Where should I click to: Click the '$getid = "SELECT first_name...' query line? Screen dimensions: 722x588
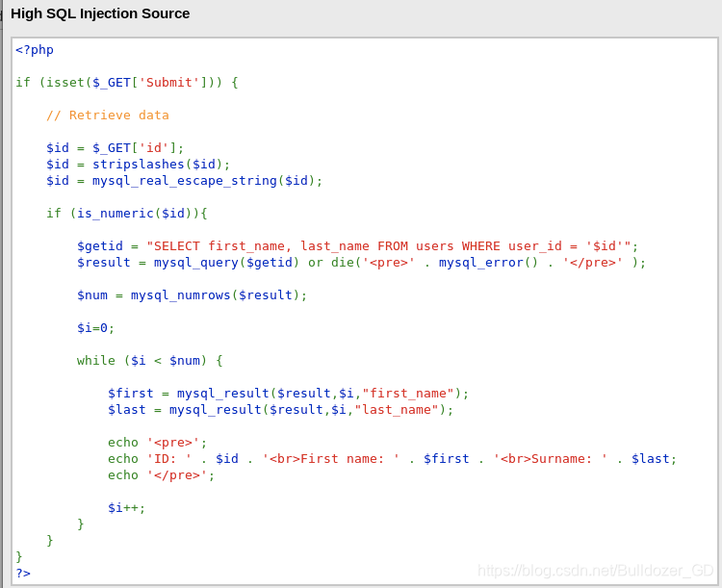coord(357,246)
